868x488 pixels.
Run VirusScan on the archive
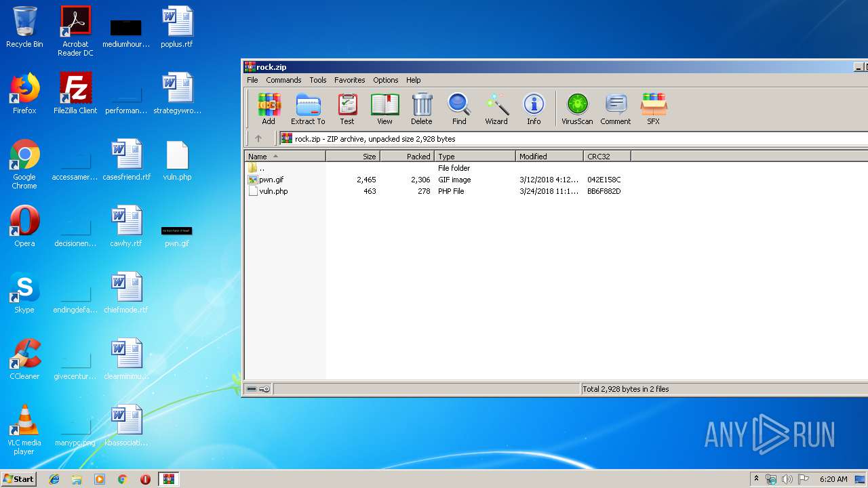(577, 109)
